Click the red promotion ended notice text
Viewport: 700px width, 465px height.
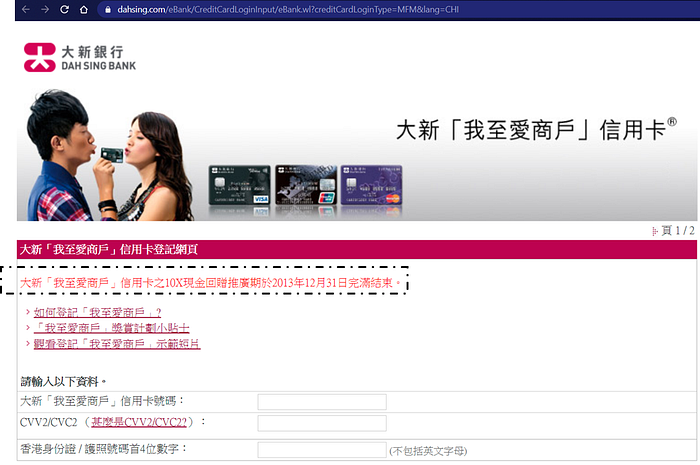[210, 282]
